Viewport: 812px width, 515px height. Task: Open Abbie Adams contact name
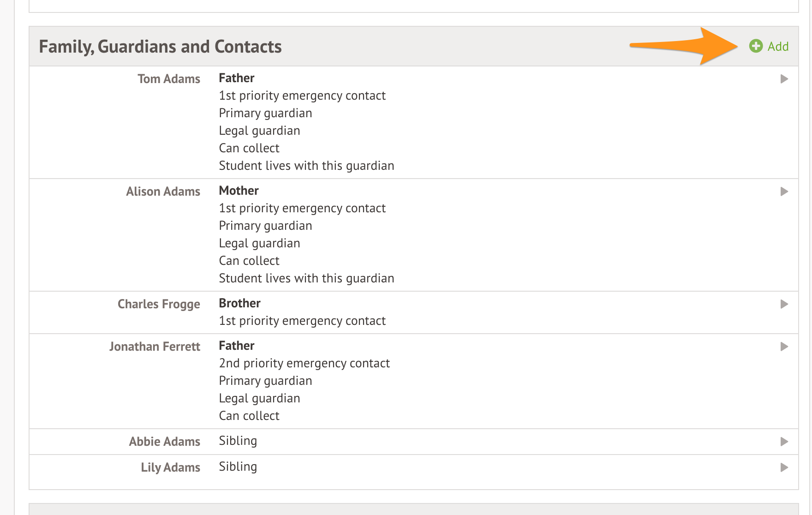tap(165, 442)
